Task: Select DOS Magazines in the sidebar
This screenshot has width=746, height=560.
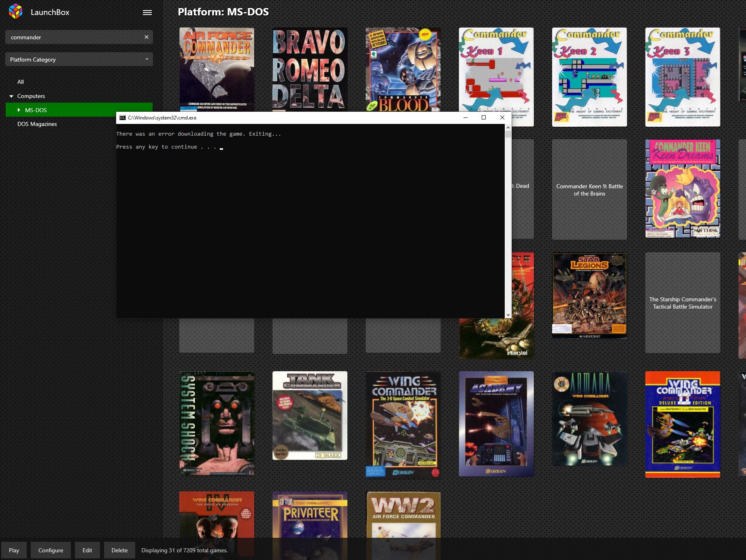Action: point(37,124)
